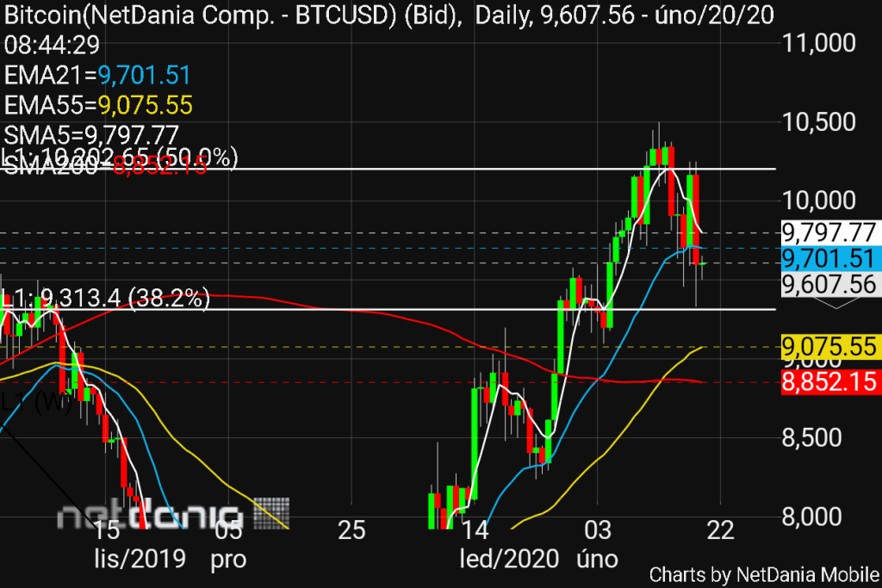This screenshot has width=882, height=588.
Task: Click the L1: 9,313.4 (38.2%) Fibonacci label
Action: point(105,298)
